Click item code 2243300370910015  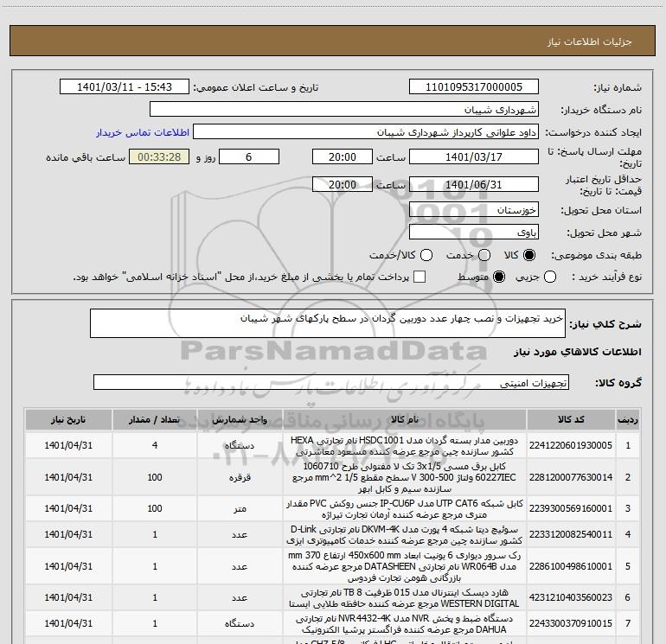(571, 623)
